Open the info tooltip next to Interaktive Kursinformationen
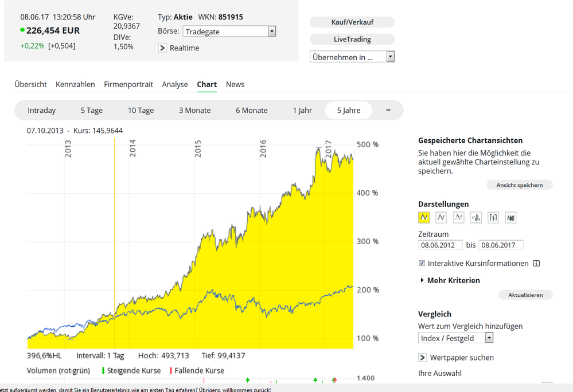This screenshot has width=573, height=392. click(536, 263)
